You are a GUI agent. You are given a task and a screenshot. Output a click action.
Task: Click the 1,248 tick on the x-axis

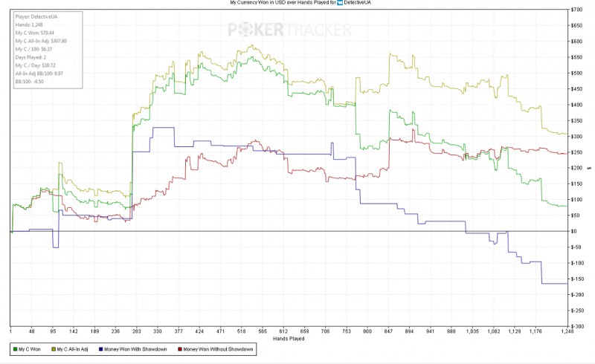coord(567,331)
